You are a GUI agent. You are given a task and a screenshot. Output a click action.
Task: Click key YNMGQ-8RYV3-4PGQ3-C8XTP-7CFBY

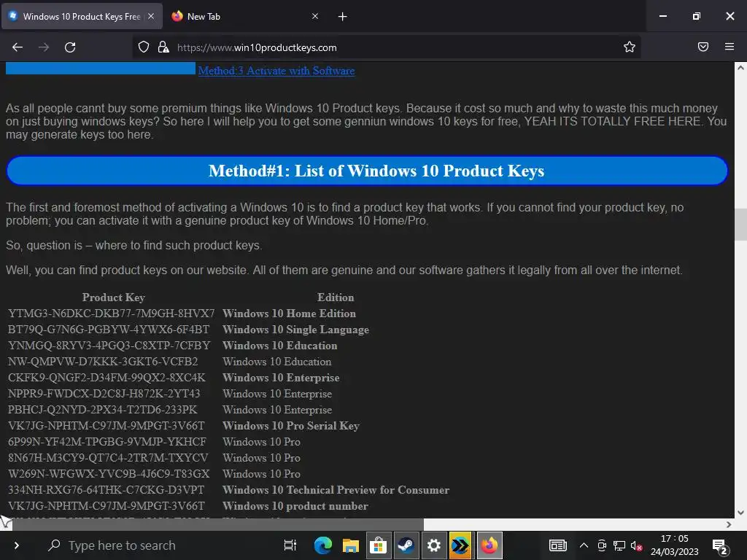coord(109,345)
